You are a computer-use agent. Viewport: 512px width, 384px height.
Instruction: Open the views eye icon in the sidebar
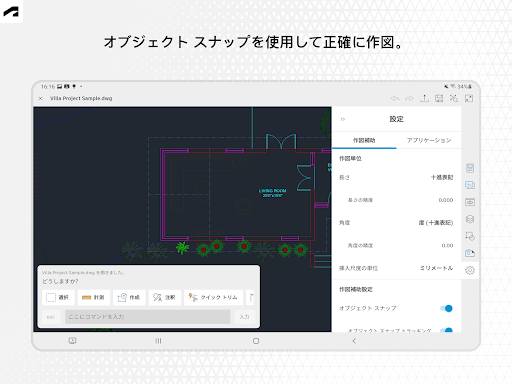click(470, 202)
